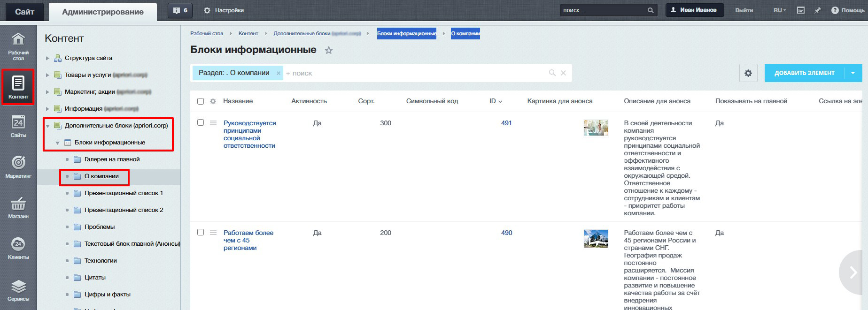Screen dimensions: 868x310
Task: Open the Сервисы sidebar section
Action: (x=18, y=290)
